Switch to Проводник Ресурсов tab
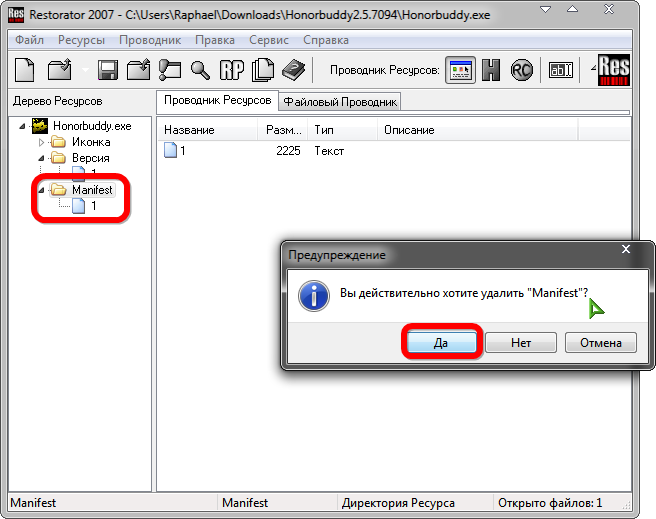Viewport: 656px width, 519px height. pos(218,100)
